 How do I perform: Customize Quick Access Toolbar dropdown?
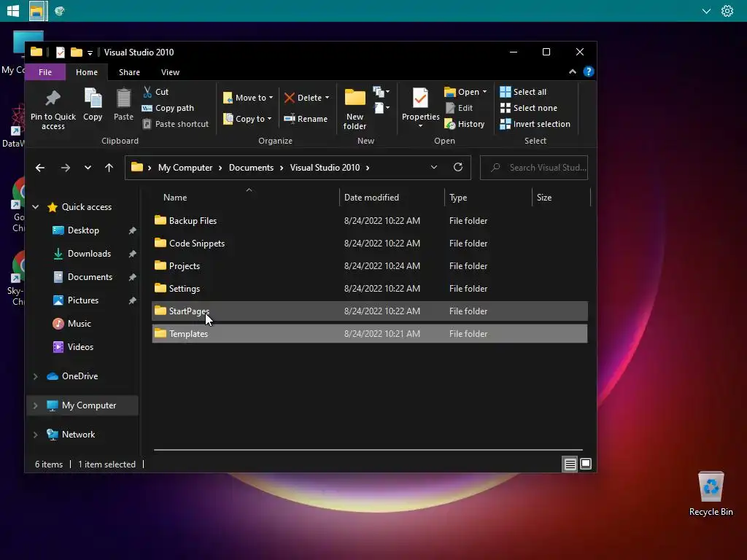[90, 52]
